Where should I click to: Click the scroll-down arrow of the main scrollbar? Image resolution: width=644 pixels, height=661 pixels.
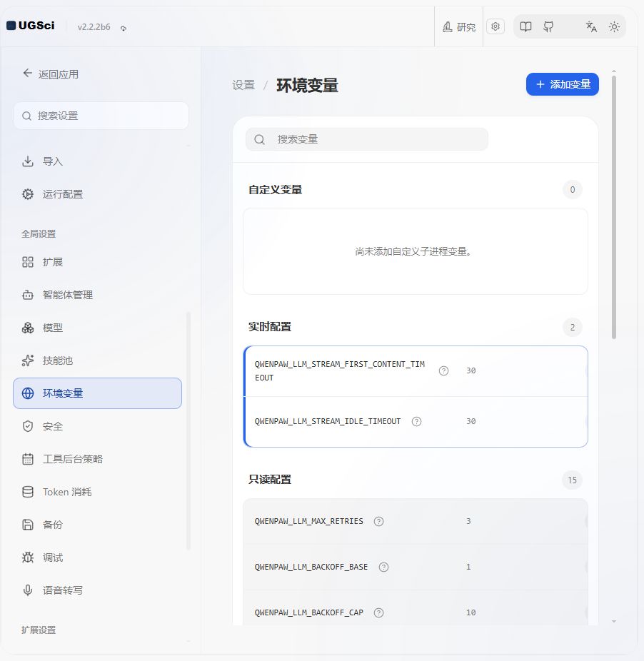pyautogui.click(x=614, y=621)
